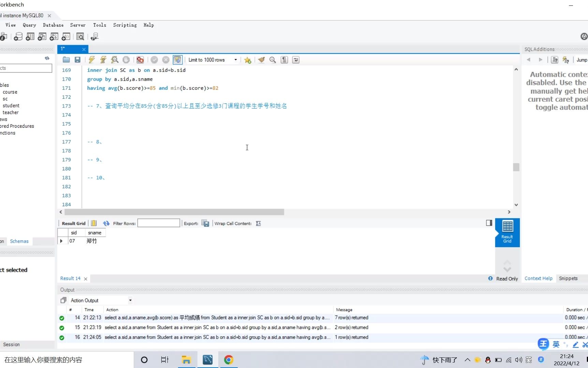Select student table in schema tree
This screenshot has width=588, height=368.
point(11,105)
